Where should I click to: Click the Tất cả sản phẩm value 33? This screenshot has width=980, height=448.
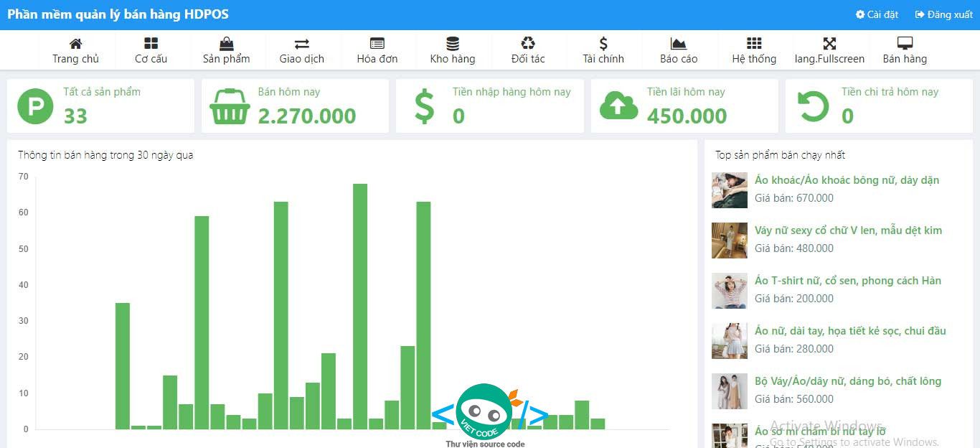click(x=75, y=116)
